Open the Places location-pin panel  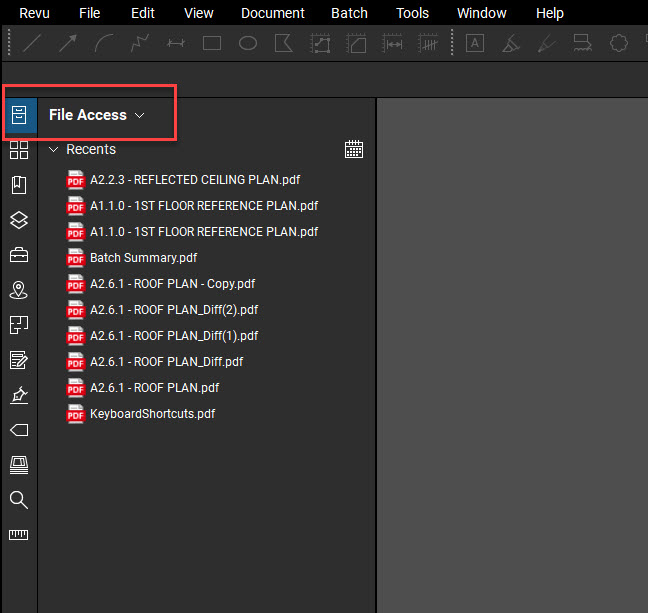pos(19,290)
